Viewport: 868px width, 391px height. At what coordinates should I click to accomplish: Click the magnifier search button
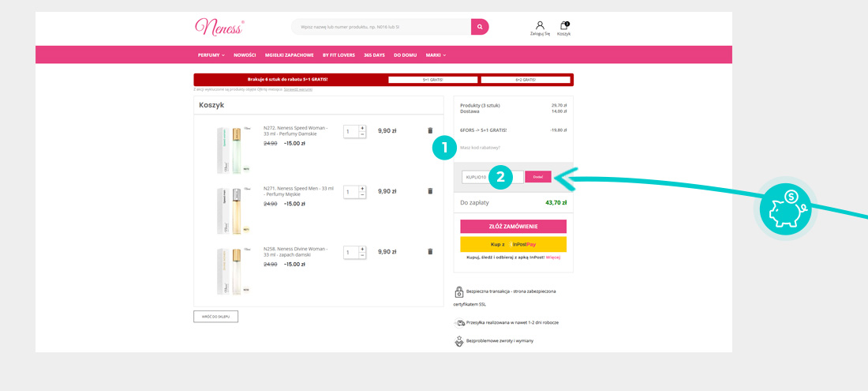[x=480, y=27]
